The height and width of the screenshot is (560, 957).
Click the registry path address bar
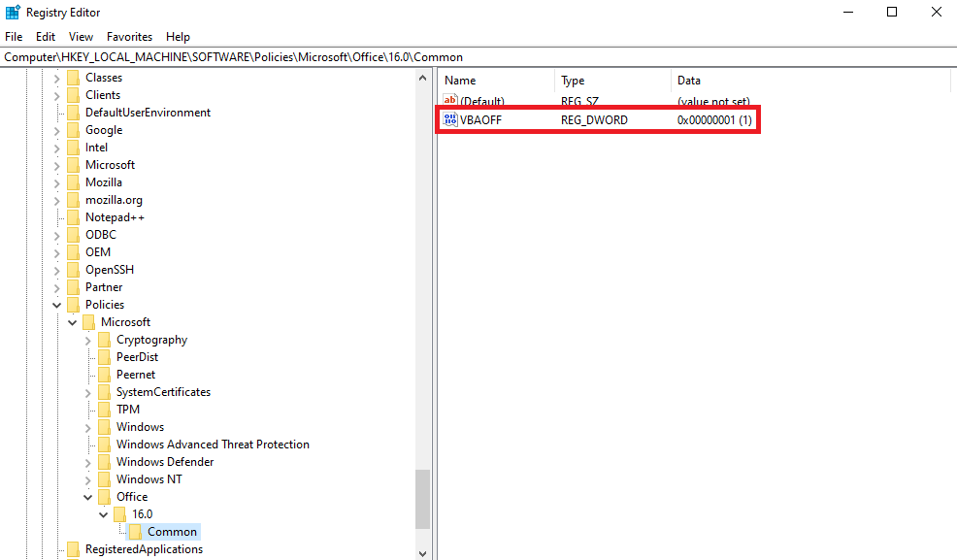pyautogui.click(x=478, y=56)
